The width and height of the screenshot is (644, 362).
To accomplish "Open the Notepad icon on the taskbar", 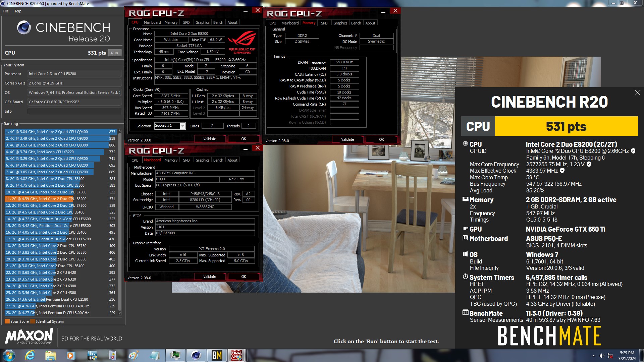I will coord(154,355).
